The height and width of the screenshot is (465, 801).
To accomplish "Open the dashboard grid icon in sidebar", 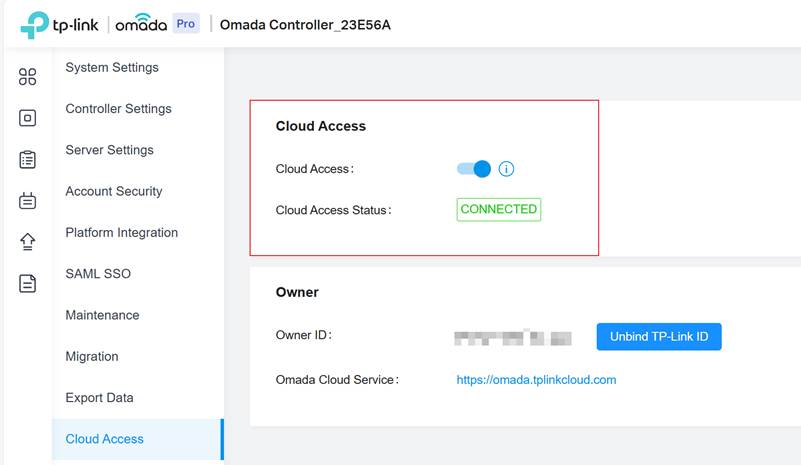I will click(28, 77).
